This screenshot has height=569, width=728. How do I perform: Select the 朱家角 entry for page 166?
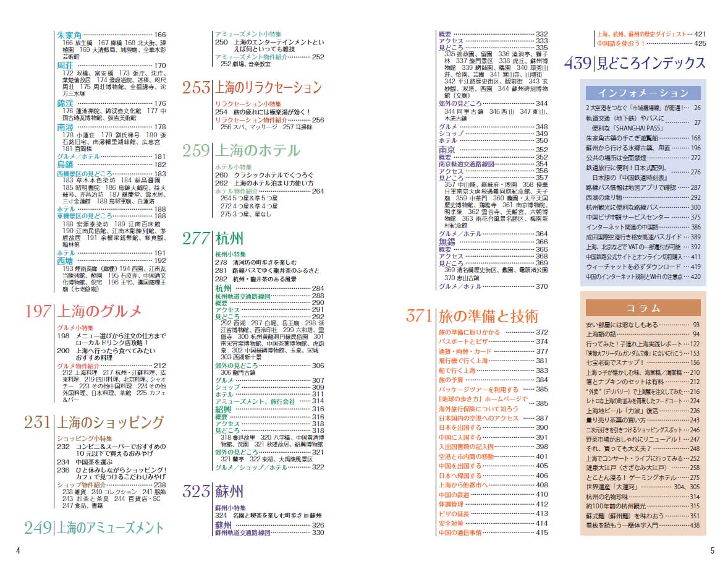pyautogui.click(x=69, y=35)
